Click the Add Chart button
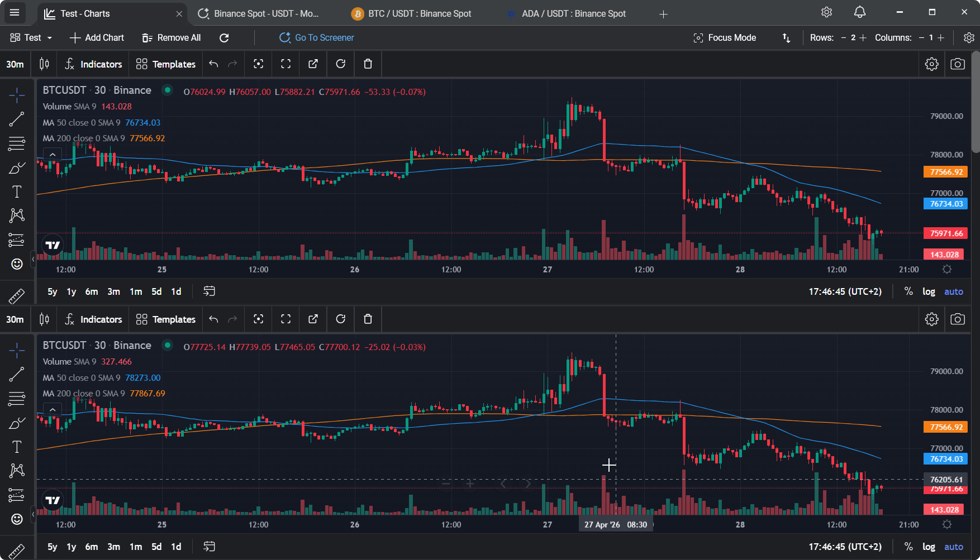 point(97,37)
